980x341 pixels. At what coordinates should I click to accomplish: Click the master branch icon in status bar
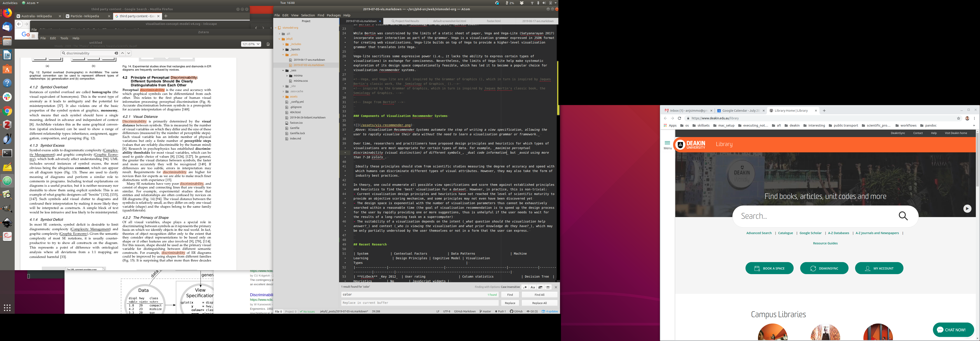tap(481, 311)
